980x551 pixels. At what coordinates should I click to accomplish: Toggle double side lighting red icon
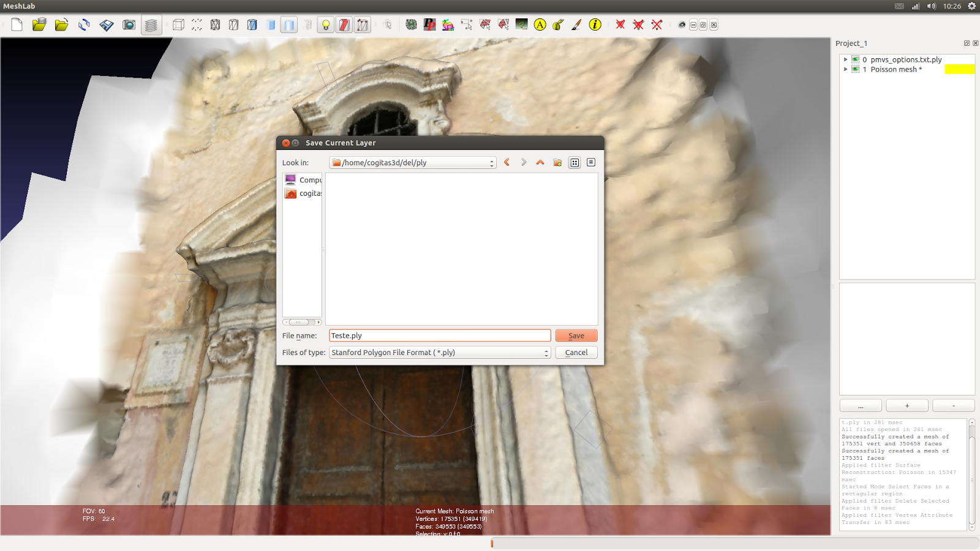point(344,24)
